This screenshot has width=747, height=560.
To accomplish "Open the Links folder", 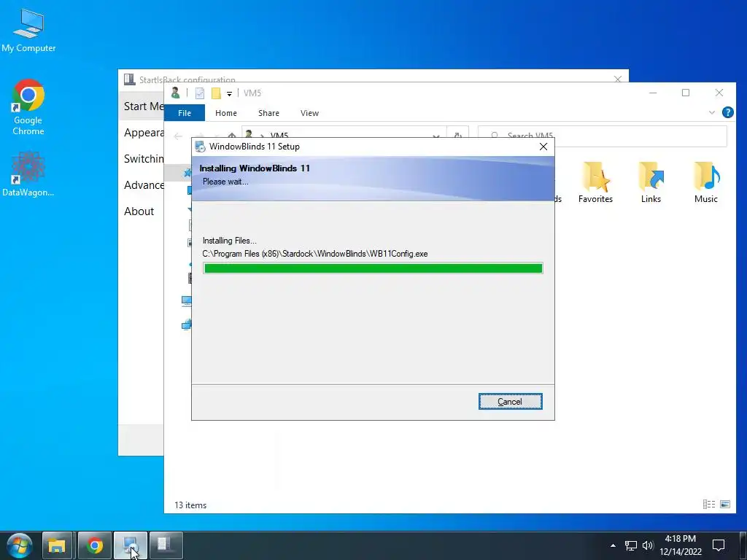I will click(651, 183).
